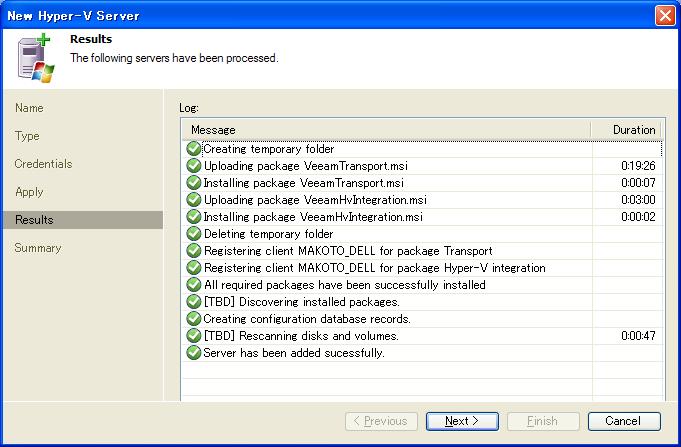The image size is (681, 447).
Task: Go to the Credentials wizard step
Action: point(43,164)
